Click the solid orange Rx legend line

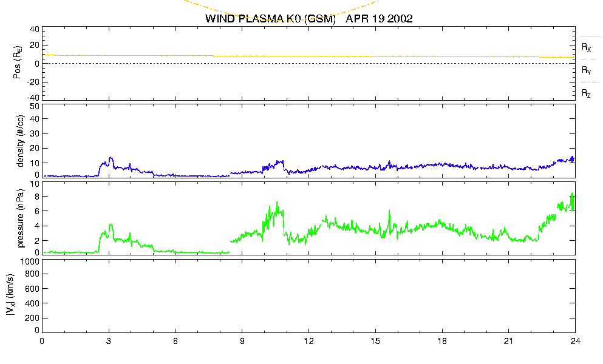590,36
